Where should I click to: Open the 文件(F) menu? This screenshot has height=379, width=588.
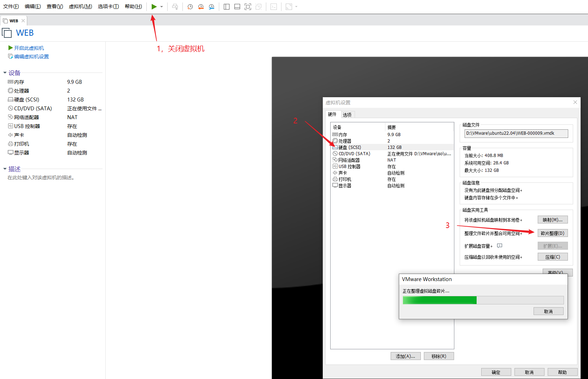tap(11, 6)
